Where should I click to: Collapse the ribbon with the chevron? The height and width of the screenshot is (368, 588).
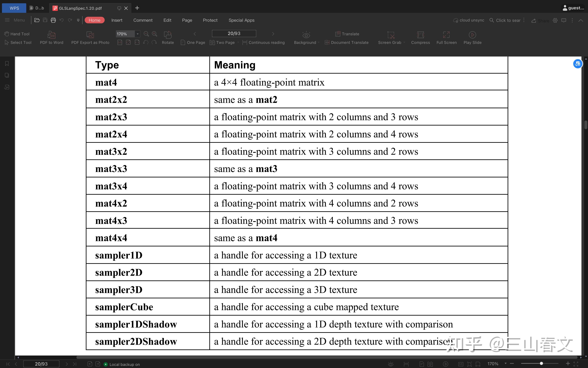(580, 20)
